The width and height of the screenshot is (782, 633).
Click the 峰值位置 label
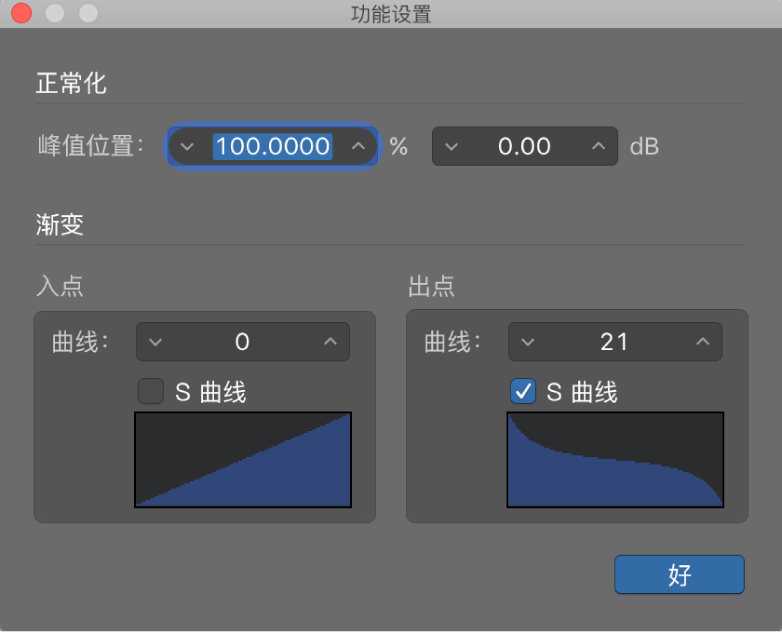[x=91, y=147]
